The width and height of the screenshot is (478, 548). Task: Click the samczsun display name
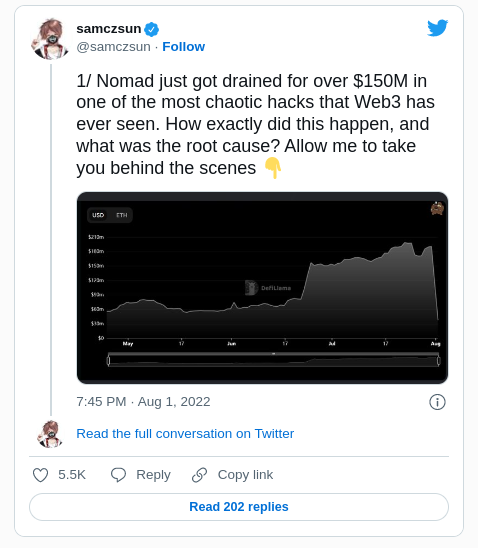[109, 29]
